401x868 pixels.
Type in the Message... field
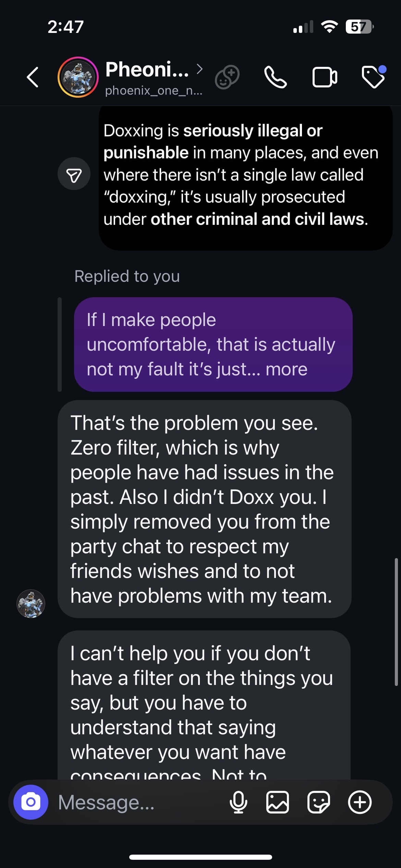click(137, 802)
